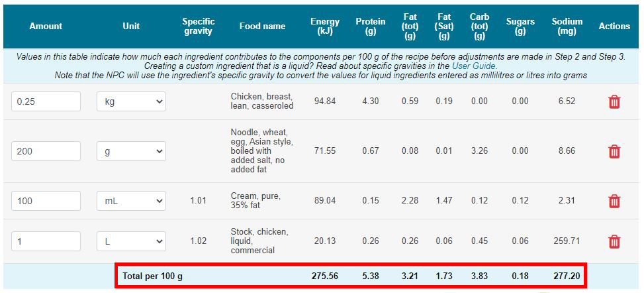Focus the chicken stock amount field
Image resolution: width=644 pixels, height=293 pixels.
tap(46, 241)
